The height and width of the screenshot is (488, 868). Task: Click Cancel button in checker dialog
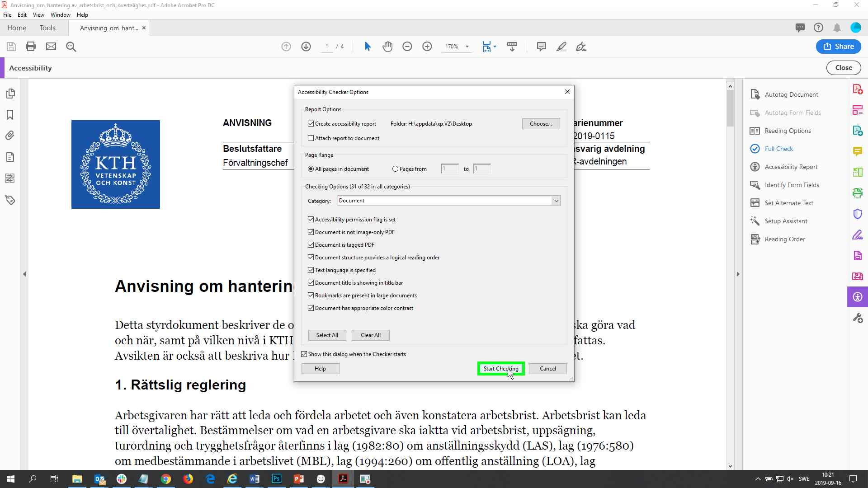click(548, 369)
